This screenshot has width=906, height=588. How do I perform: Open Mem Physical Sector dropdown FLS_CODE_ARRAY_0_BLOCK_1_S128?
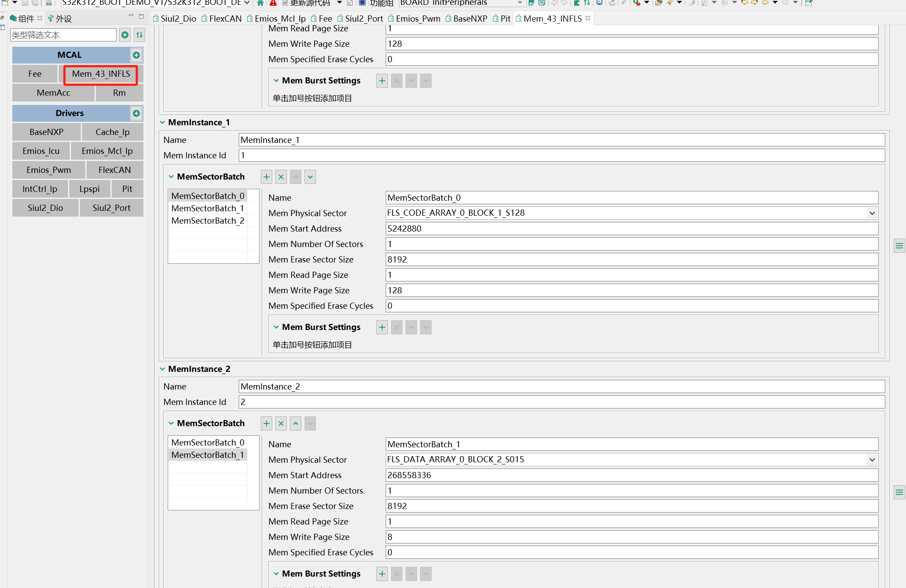pyautogui.click(x=872, y=213)
